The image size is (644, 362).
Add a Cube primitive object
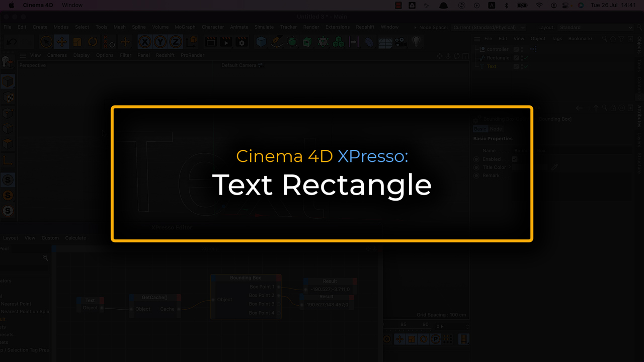click(261, 42)
